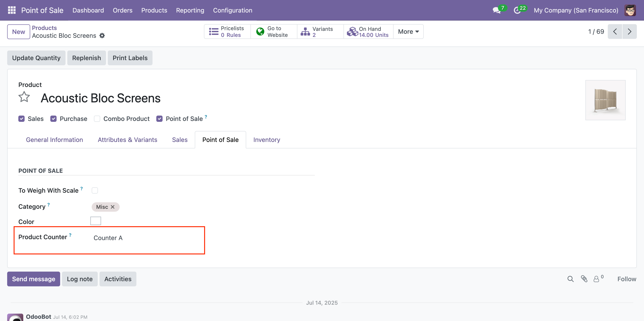Go to next record with right chevron
Screen dimensions: 644x321
click(x=629, y=32)
